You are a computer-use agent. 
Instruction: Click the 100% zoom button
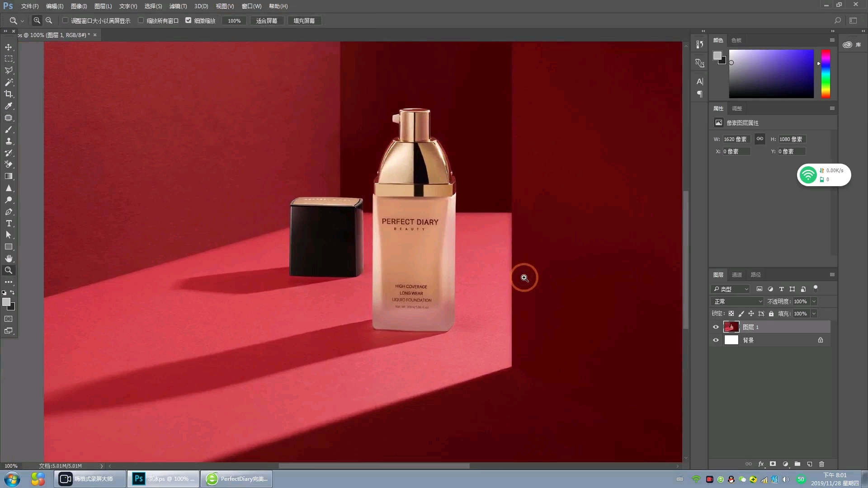[x=234, y=21]
